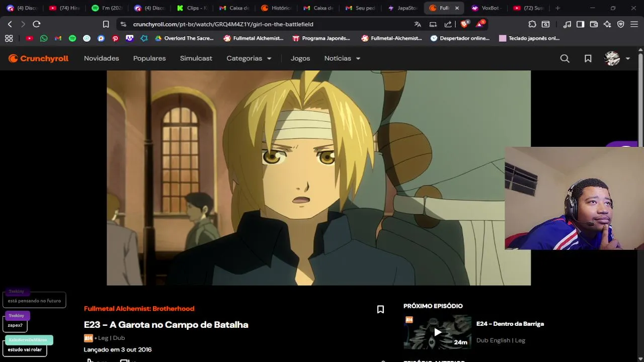Screen dimensions: 644x362
Task: Switch to the Spotify I'm (202 tab
Action: click(x=108, y=8)
